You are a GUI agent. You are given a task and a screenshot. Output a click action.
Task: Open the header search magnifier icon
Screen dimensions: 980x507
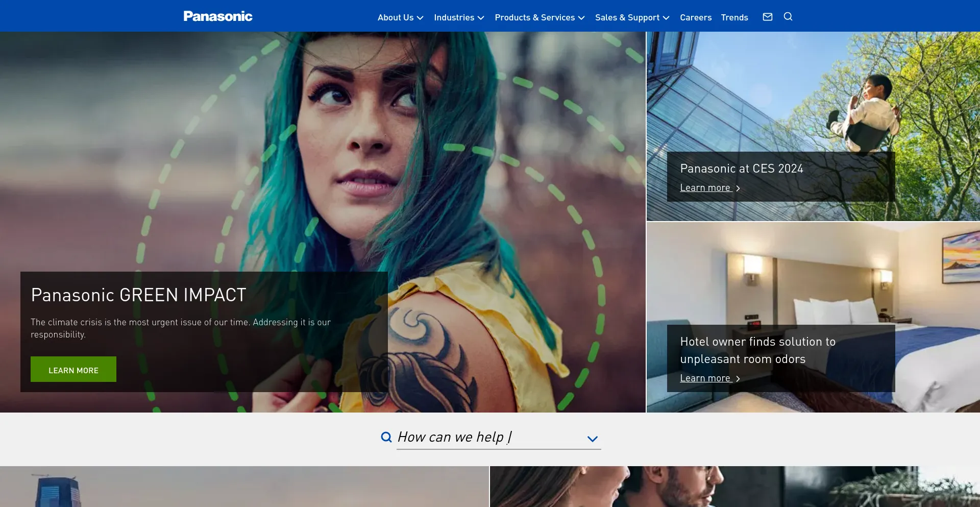(788, 17)
